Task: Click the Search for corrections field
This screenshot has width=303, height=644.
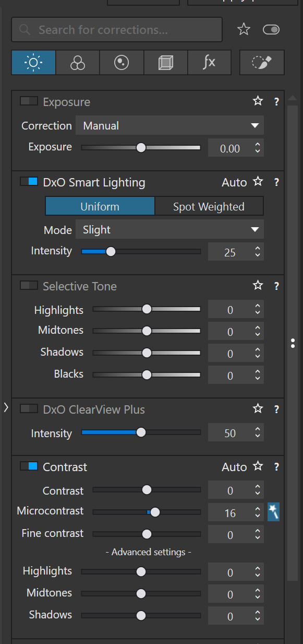Action: 117,30
